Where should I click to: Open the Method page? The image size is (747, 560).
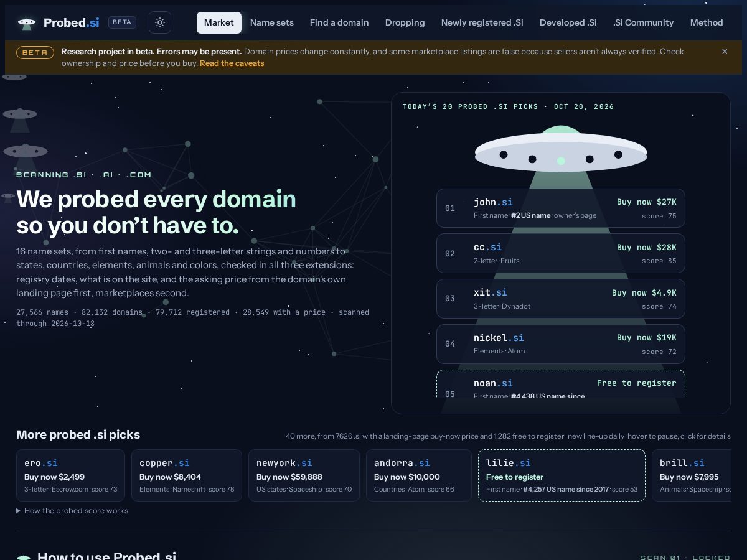tap(707, 22)
